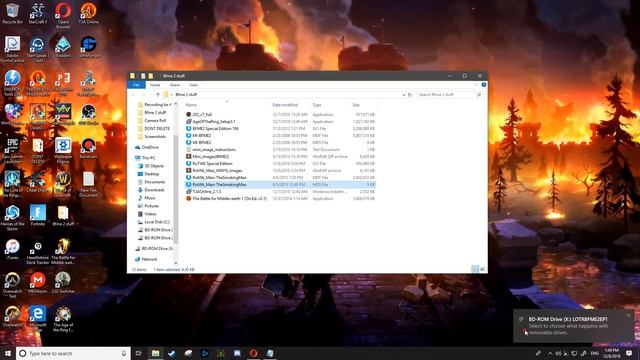Launch DAEMON Tools Lite desktop shortcut

pos(12,83)
